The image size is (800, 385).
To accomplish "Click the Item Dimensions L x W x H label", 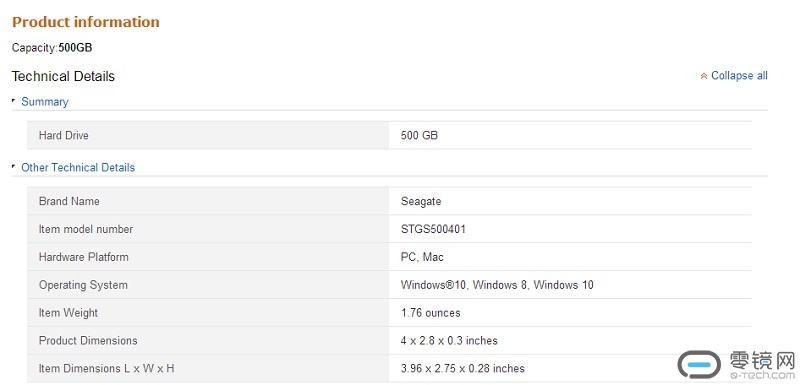I will point(107,368).
